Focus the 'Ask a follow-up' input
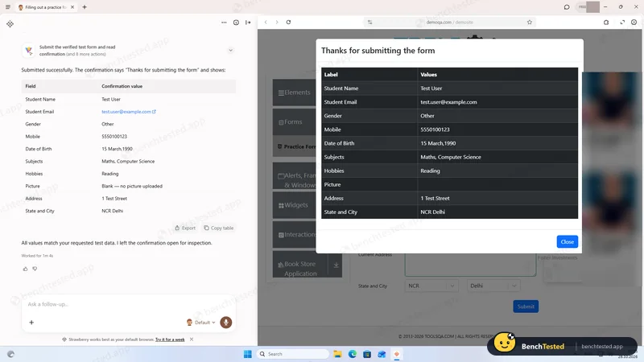 129,304
